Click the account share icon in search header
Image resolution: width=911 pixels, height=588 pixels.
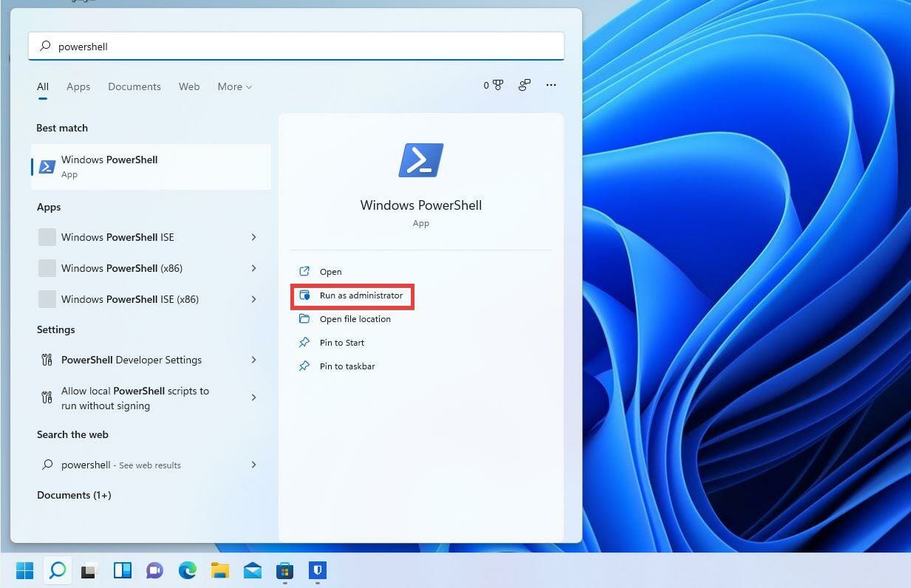point(525,86)
